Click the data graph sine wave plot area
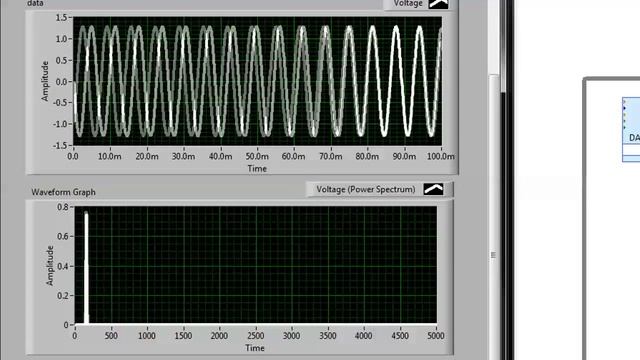This screenshot has width=640, height=360. [257, 81]
